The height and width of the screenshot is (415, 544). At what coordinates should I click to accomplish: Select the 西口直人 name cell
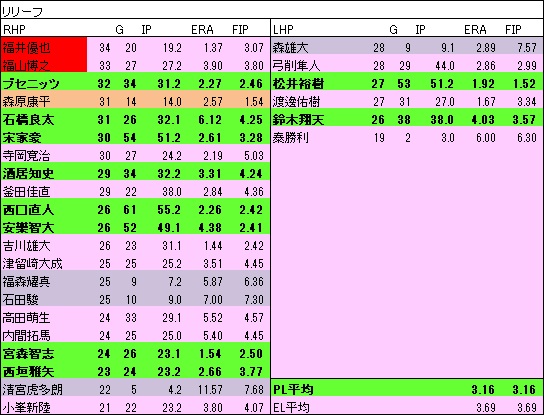(x=28, y=210)
